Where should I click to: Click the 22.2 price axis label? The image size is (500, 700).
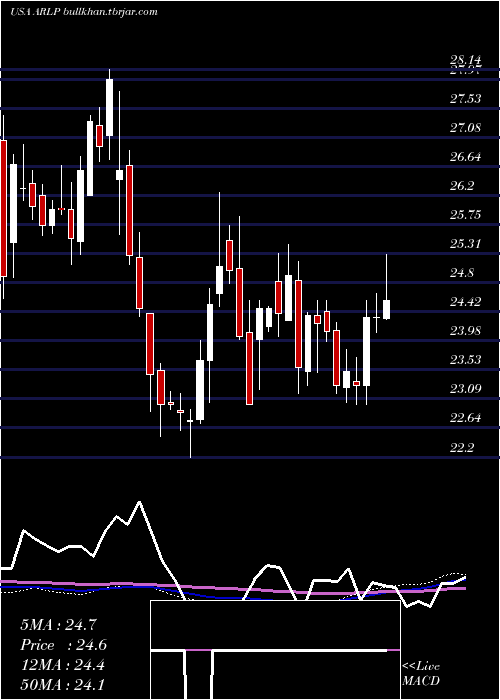pyautogui.click(x=462, y=447)
